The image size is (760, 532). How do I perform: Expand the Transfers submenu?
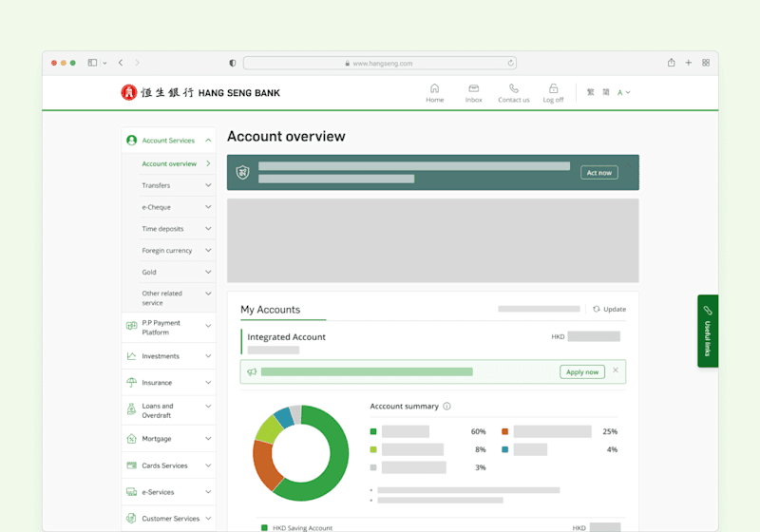click(208, 185)
